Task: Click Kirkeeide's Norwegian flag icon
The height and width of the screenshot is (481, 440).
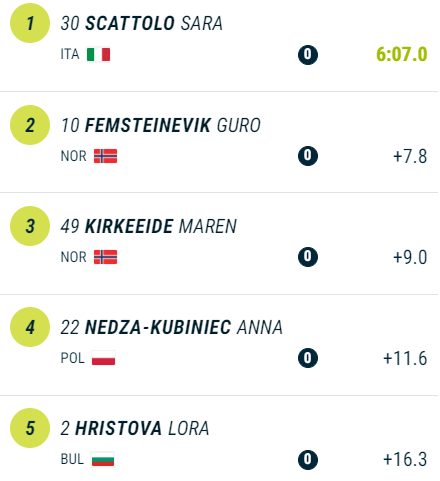Action: click(x=105, y=257)
